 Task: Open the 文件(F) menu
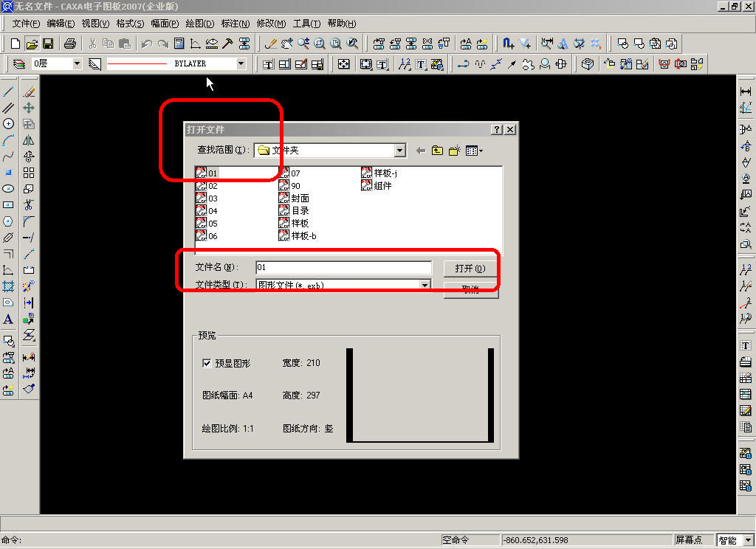tap(26, 24)
